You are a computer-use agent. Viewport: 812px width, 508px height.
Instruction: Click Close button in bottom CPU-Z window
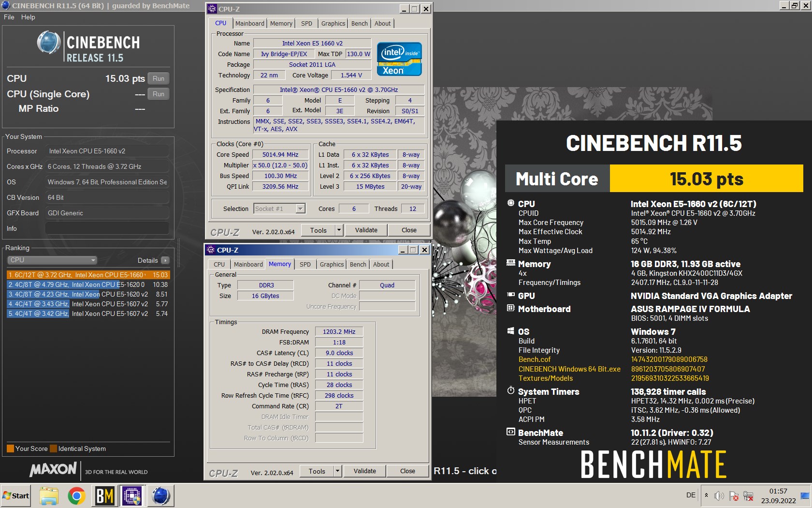pos(407,471)
